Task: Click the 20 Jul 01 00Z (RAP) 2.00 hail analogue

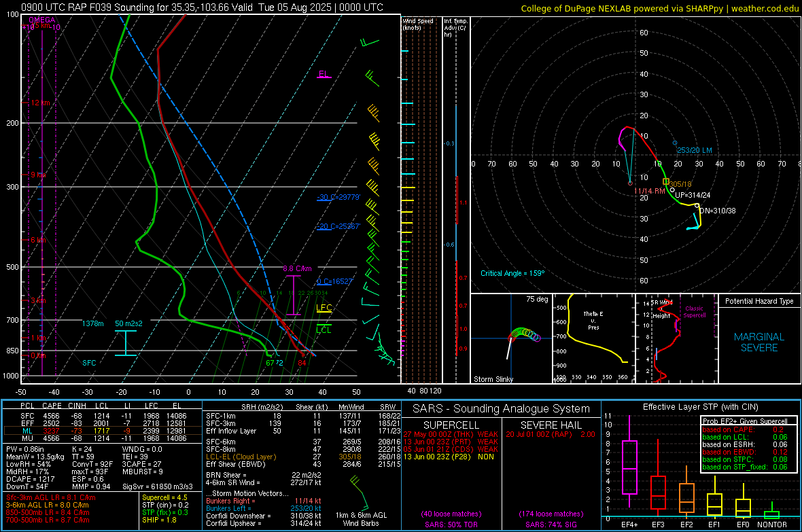Action: [x=551, y=434]
